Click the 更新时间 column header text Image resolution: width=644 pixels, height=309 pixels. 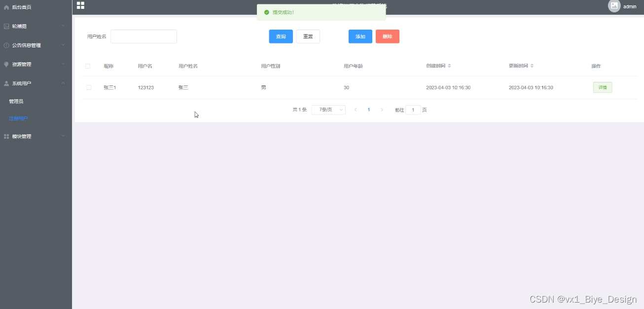coord(519,66)
